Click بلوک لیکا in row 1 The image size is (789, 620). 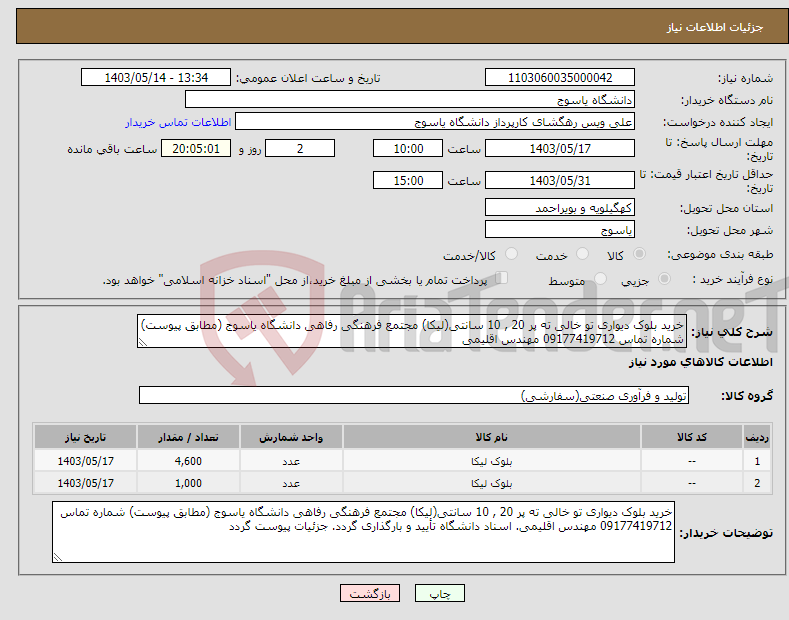[492, 461]
